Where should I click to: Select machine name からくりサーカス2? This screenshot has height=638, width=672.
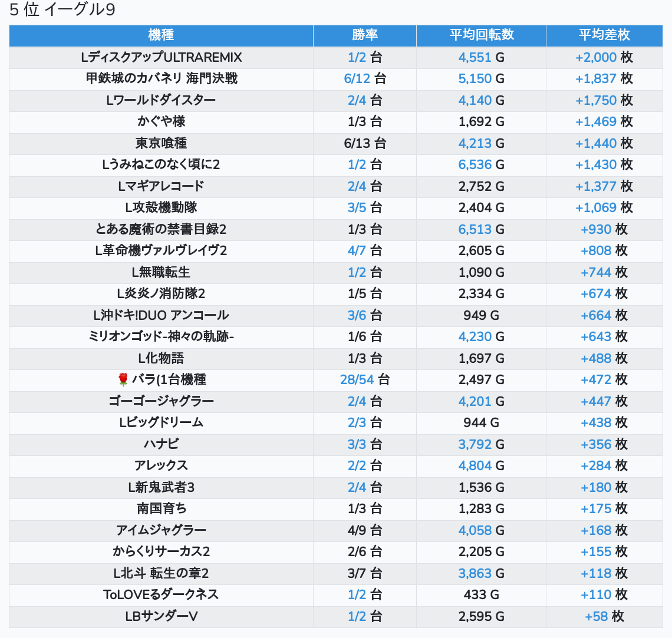[161, 551]
